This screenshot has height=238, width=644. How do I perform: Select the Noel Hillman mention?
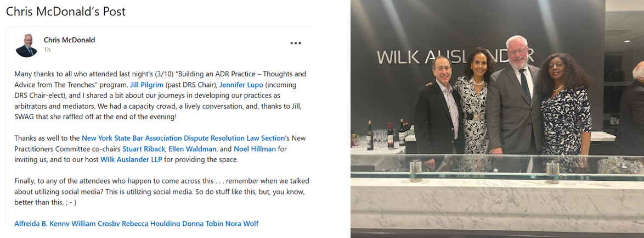click(255, 149)
